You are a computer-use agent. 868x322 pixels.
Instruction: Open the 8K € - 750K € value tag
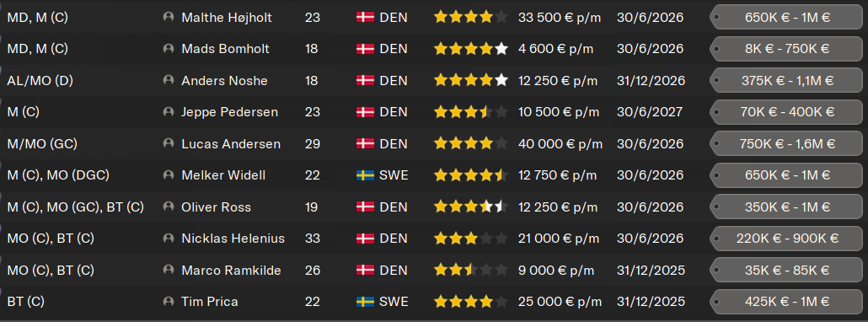[x=786, y=49]
